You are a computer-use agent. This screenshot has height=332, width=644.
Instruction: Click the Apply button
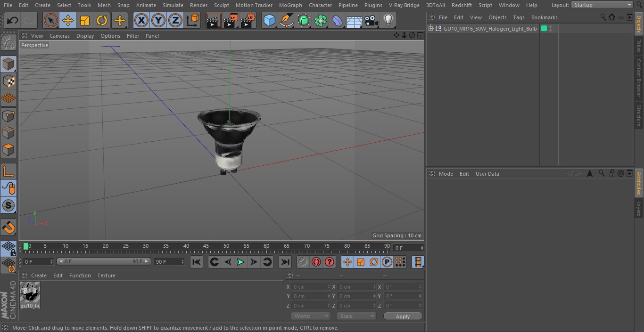403,316
